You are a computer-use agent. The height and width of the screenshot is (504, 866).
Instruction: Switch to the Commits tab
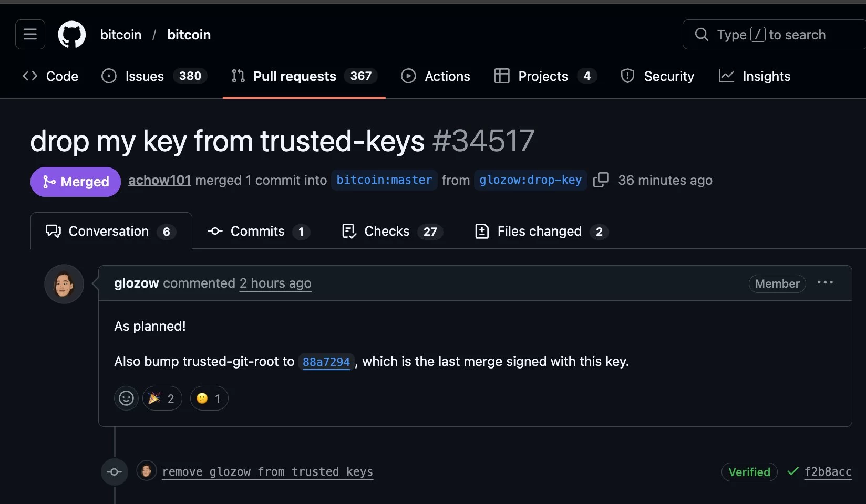point(258,232)
